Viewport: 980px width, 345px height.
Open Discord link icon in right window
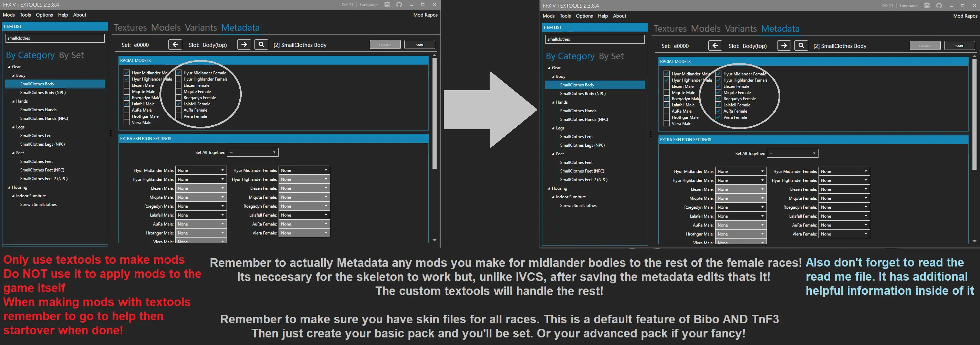click(x=927, y=6)
